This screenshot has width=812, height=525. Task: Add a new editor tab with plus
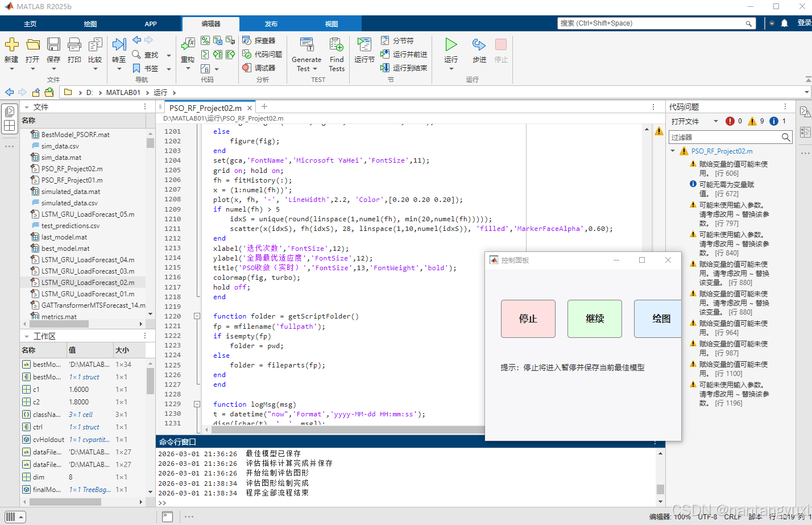[264, 106]
